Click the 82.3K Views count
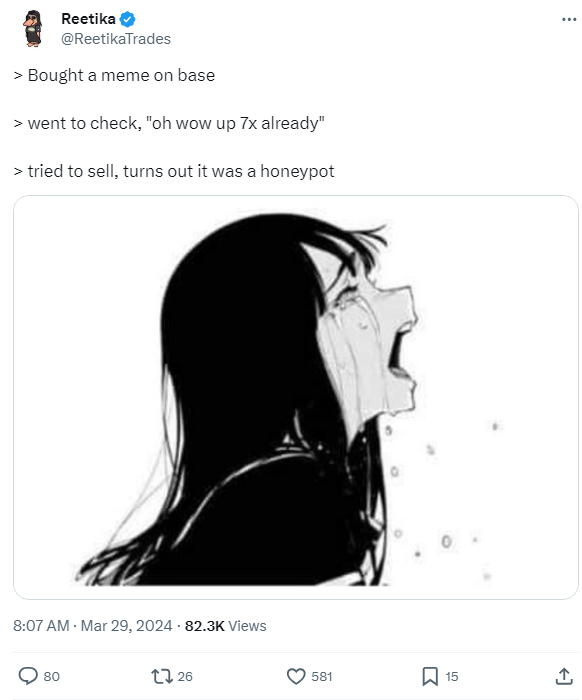Image resolution: width=582 pixels, height=700 pixels. coord(225,625)
